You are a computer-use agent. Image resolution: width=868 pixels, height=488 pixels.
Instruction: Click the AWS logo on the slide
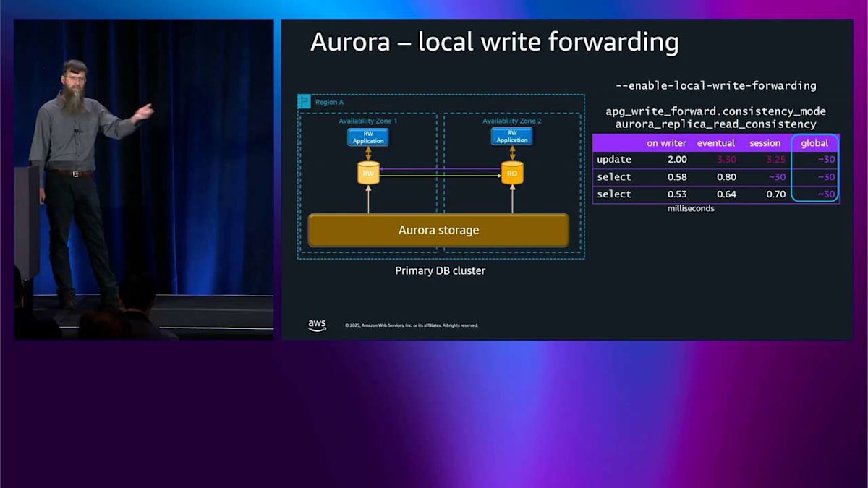pyautogui.click(x=317, y=325)
